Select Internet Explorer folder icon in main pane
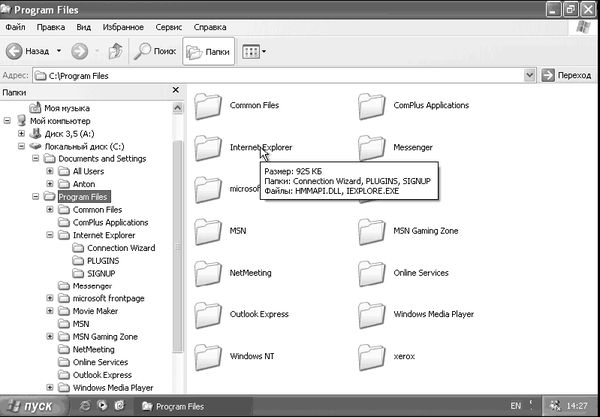600x417 pixels. coord(208,148)
